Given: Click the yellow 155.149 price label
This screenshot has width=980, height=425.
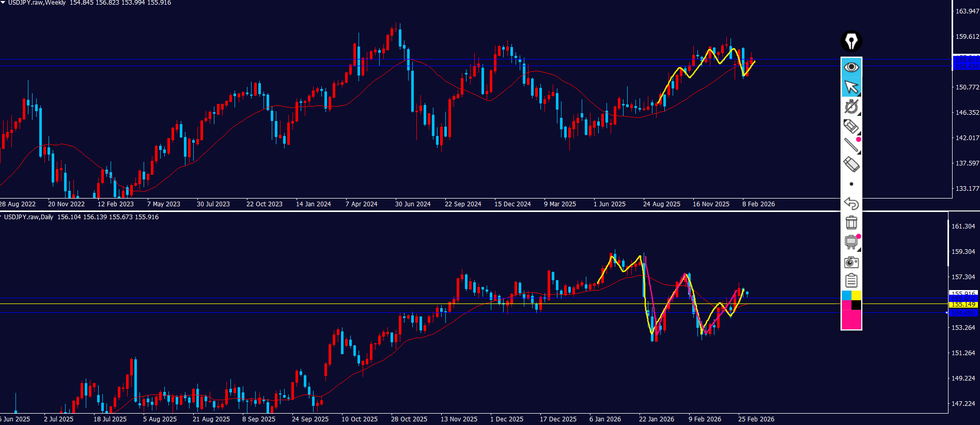Looking at the screenshot, I should [x=963, y=305].
